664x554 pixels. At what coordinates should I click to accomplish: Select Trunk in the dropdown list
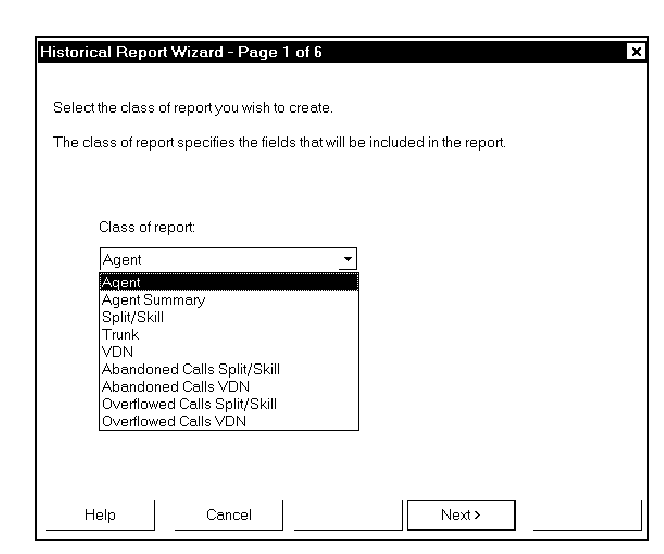(229, 335)
